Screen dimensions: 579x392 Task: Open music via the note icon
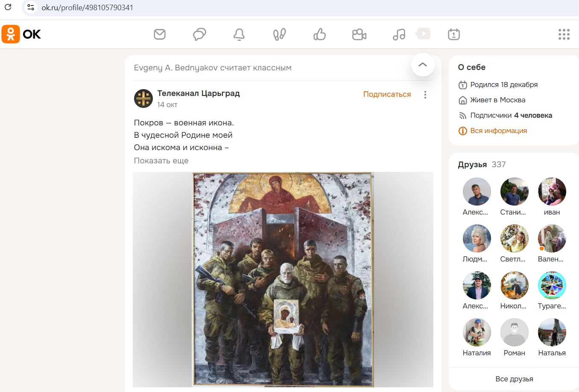pos(399,34)
